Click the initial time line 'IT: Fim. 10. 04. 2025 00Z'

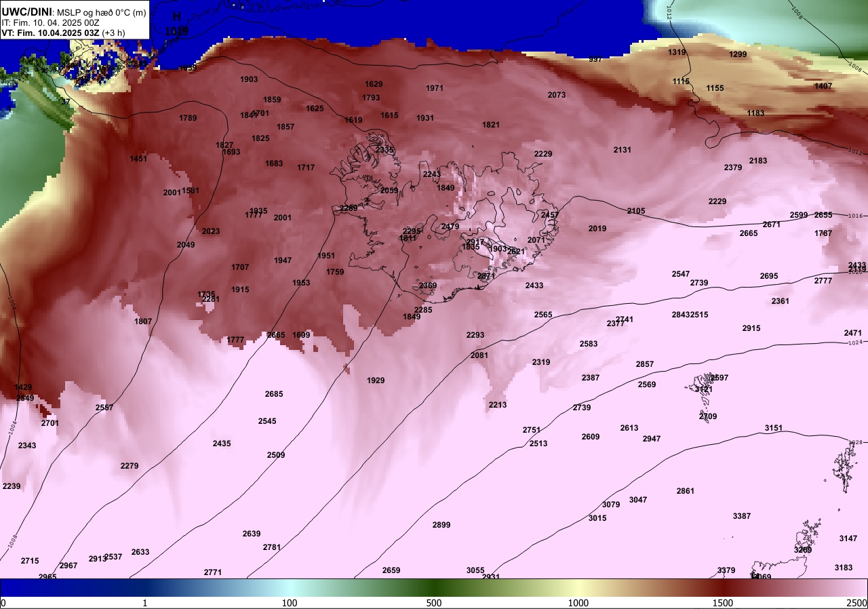coord(51,22)
